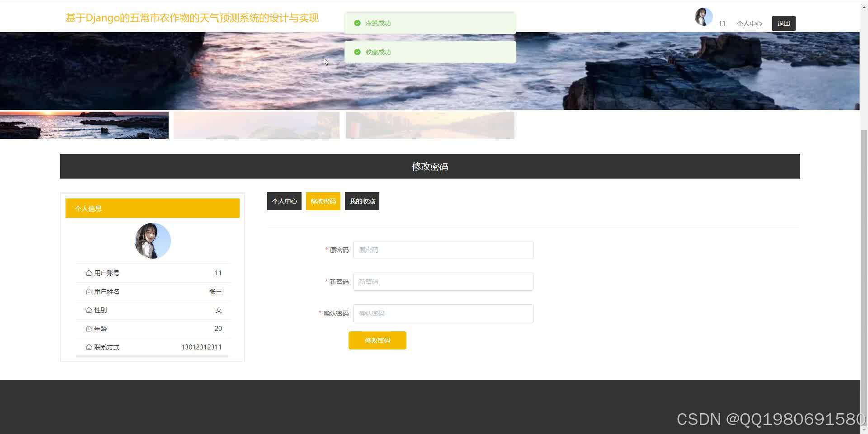This screenshot has width=868, height=434.
Task: Click the home icon beside 年龄
Action: [89, 329]
